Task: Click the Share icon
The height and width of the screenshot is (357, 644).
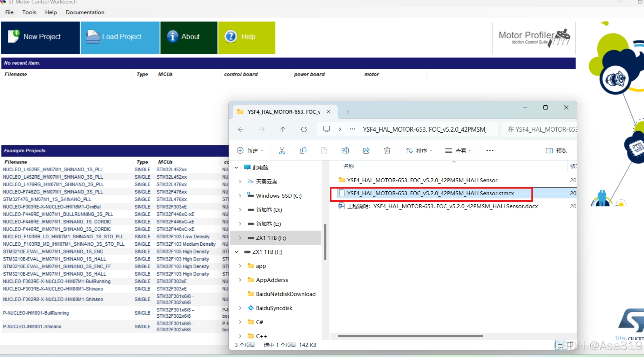Action: point(366,151)
